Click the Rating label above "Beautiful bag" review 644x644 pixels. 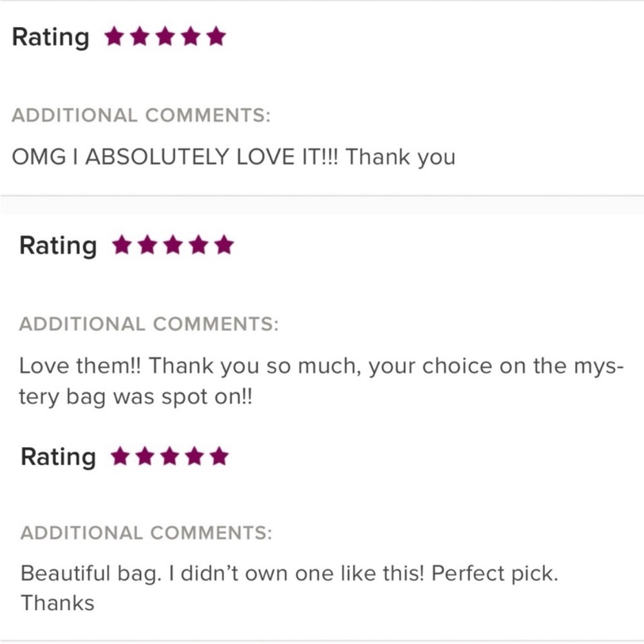click(58, 457)
